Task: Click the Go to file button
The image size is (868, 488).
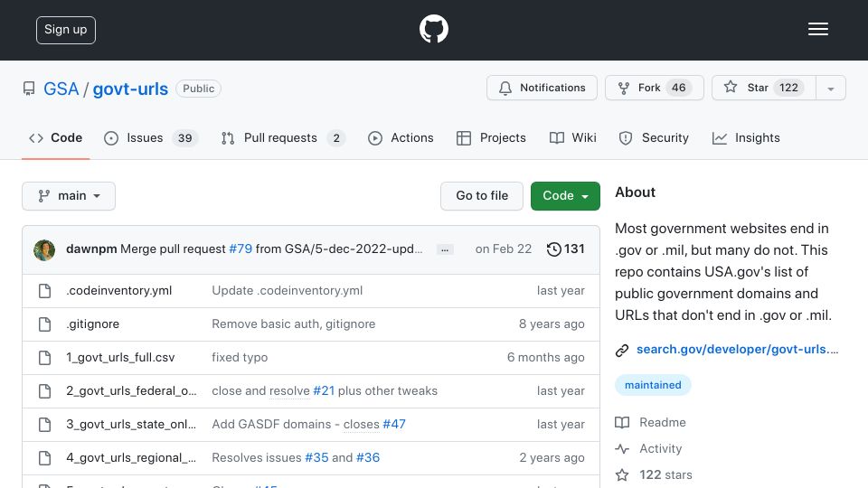Action: pos(482,196)
